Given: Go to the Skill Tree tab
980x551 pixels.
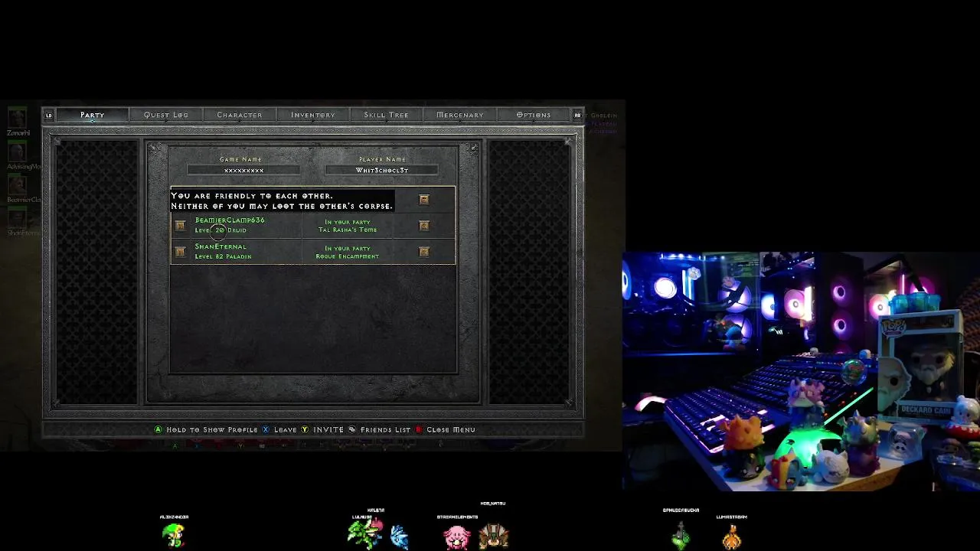Looking at the screenshot, I should (x=387, y=115).
